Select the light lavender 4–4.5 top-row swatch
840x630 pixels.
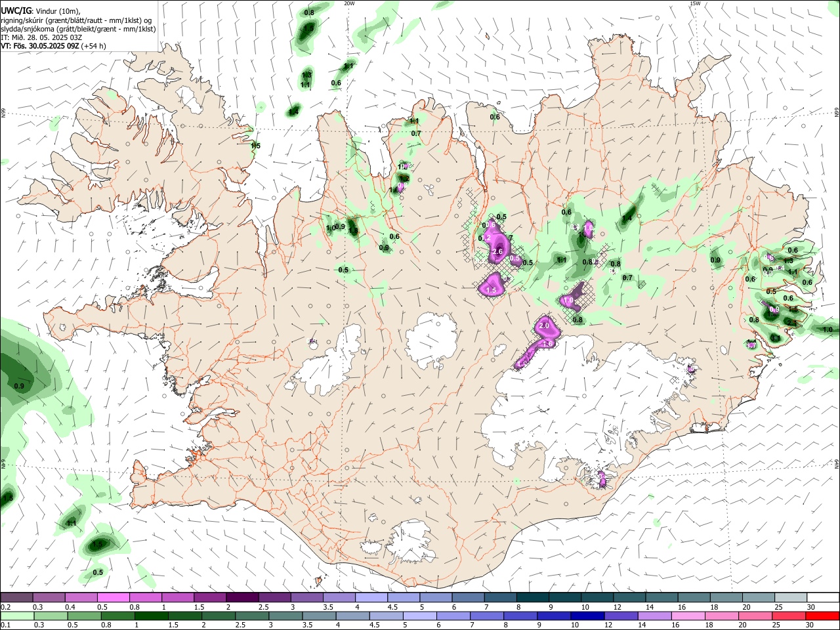click(x=371, y=597)
